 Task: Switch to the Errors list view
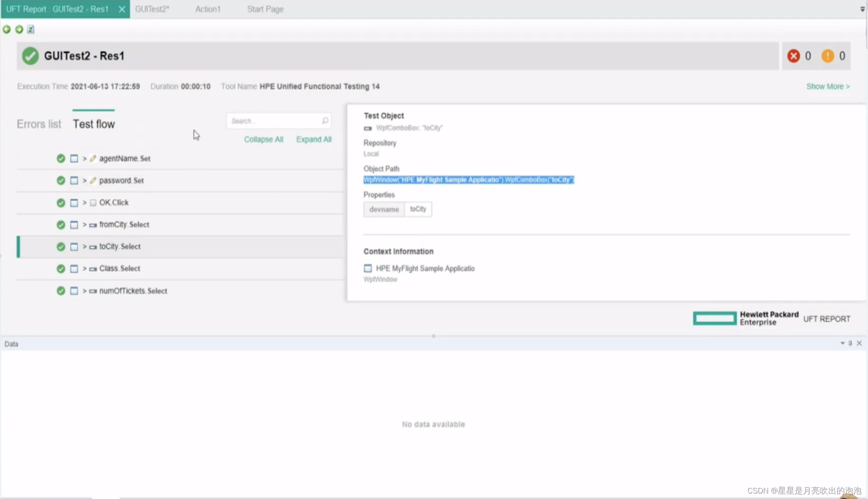(x=39, y=124)
